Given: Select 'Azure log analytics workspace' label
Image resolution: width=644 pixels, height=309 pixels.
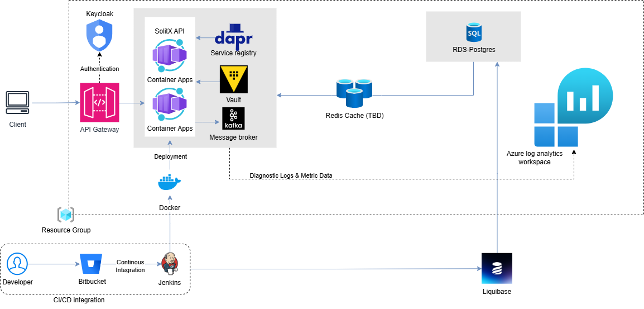Looking at the screenshot, I should (534, 158).
